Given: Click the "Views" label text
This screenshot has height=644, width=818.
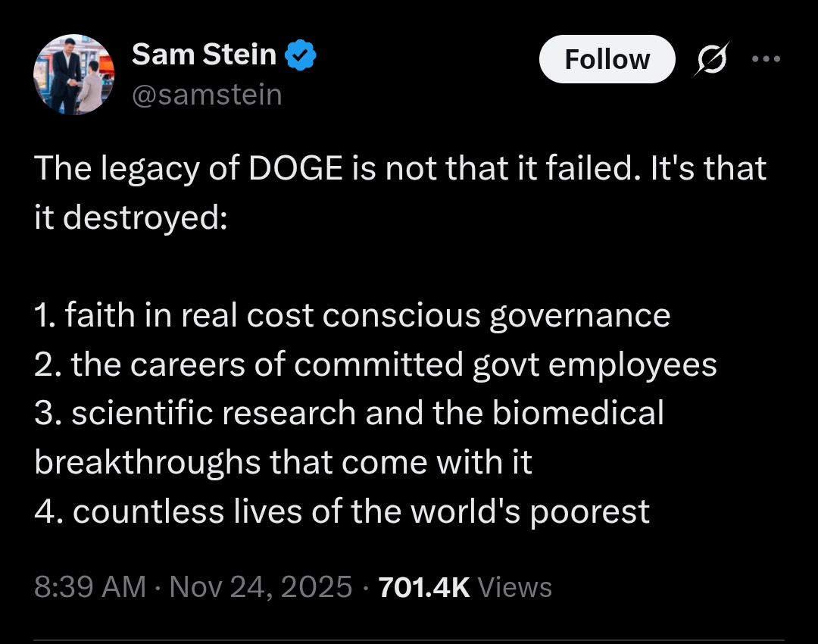Looking at the screenshot, I should [516, 587].
